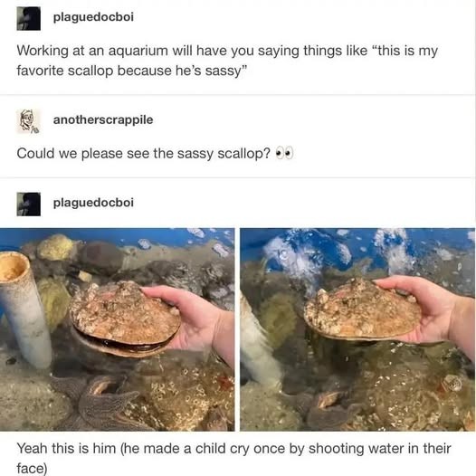476x476 pixels.
Task: Click 'favorite scallop because he's sassy' line
Action: (132, 71)
